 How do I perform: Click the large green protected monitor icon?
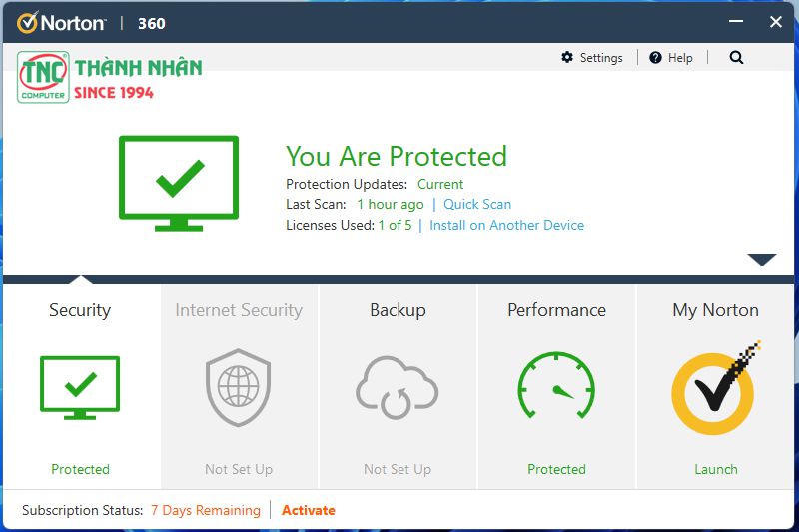click(179, 183)
